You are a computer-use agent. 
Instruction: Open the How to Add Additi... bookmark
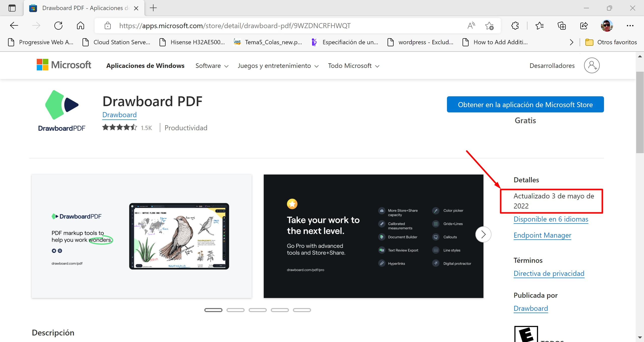point(495,42)
